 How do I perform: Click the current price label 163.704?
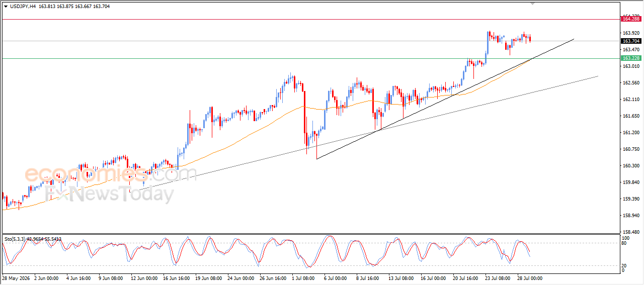[631, 41]
